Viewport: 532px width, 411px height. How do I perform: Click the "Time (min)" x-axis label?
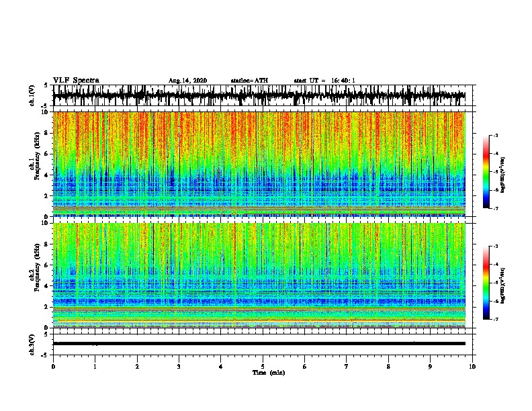coord(269,373)
